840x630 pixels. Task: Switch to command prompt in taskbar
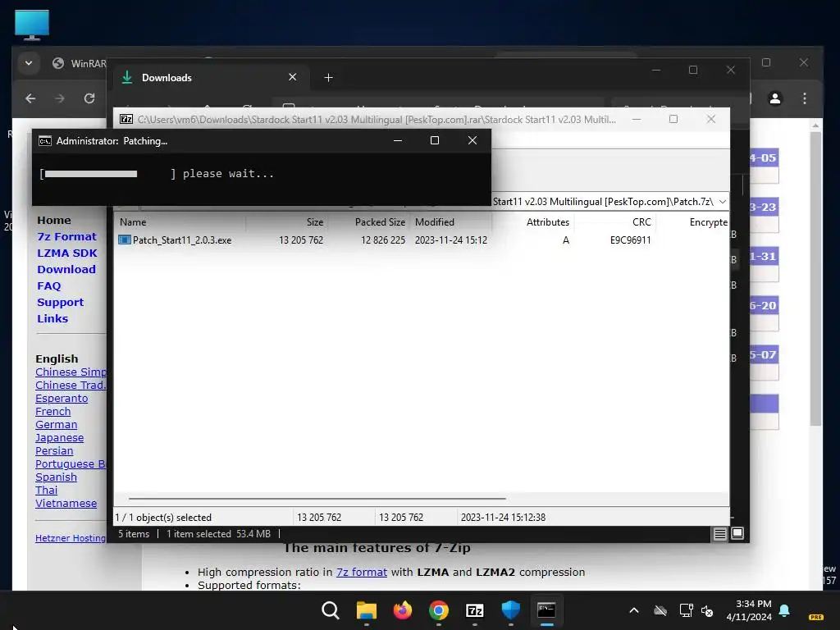[546, 610]
